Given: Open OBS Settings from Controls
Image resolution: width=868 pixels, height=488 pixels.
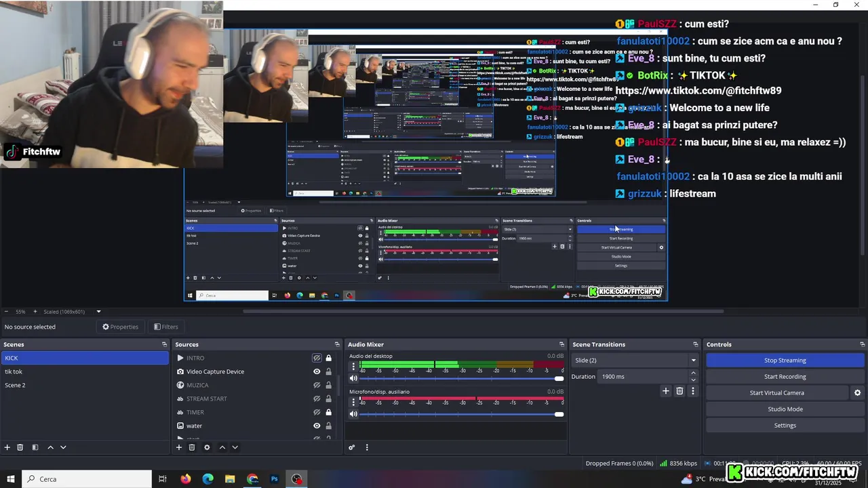Looking at the screenshot, I should pos(785,426).
